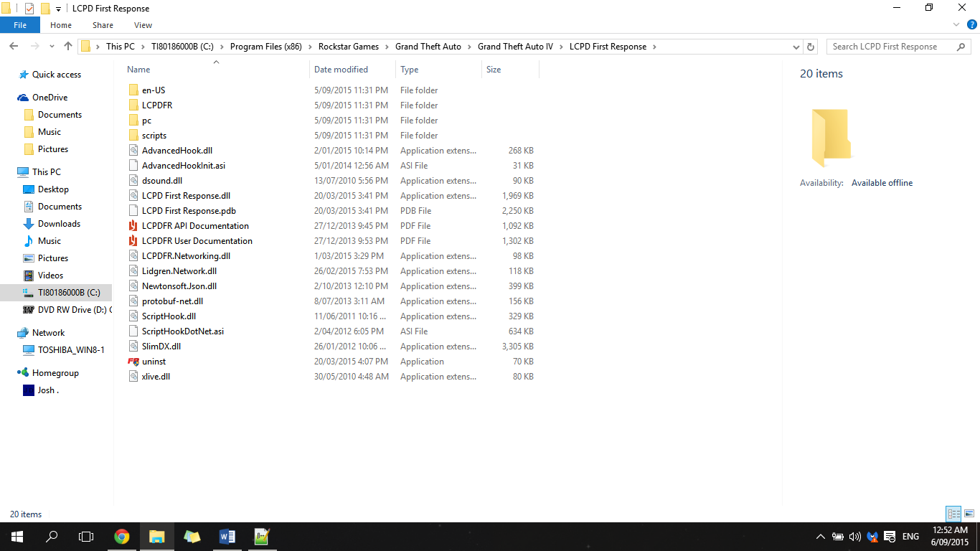This screenshot has height=551, width=980.
Task: Open Desktop in navigation pane
Action: tap(54, 189)
